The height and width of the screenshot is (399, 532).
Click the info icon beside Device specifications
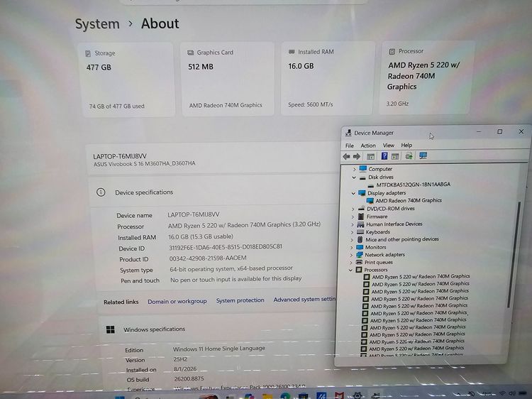[101, 192]
